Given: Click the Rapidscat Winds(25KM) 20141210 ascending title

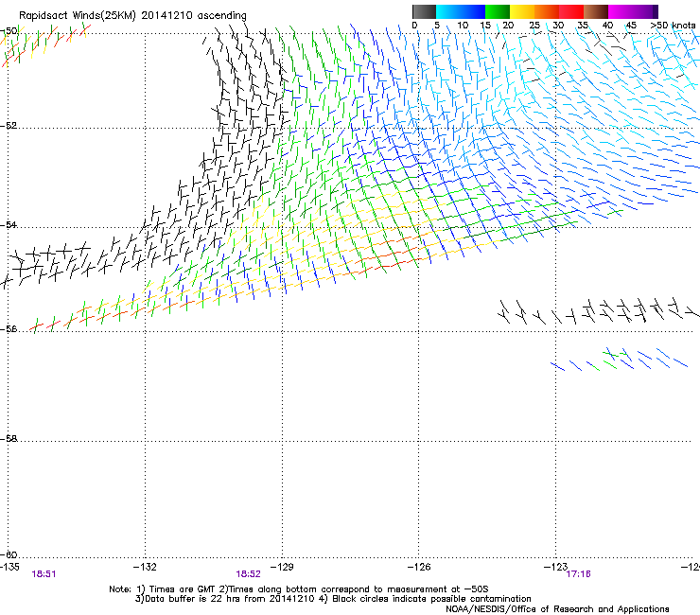Looking at the screenshot, I should pyautogui.click(x=132, y=15).
